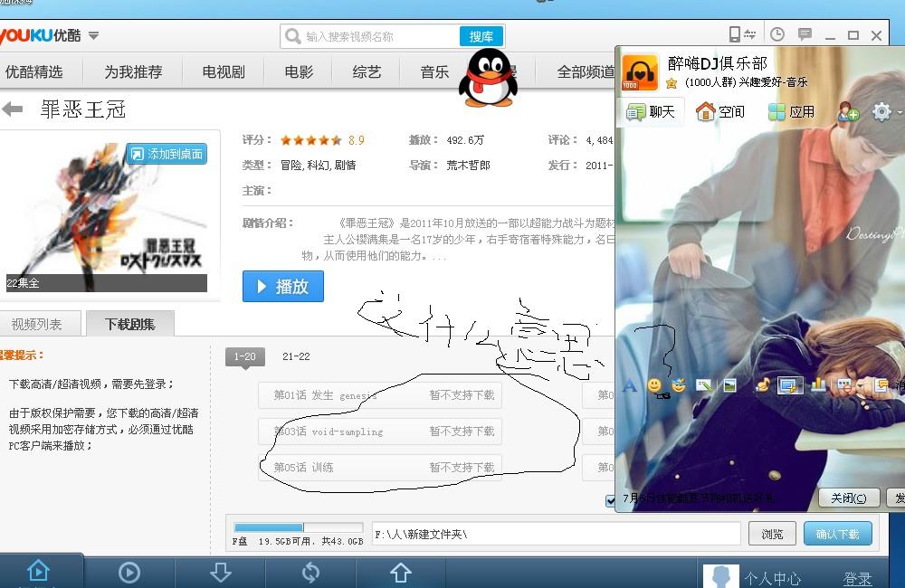Viewport: 905px width, 588px height.
Task: Click the F盘 disk space usage bar
Action: coord(299,527)
